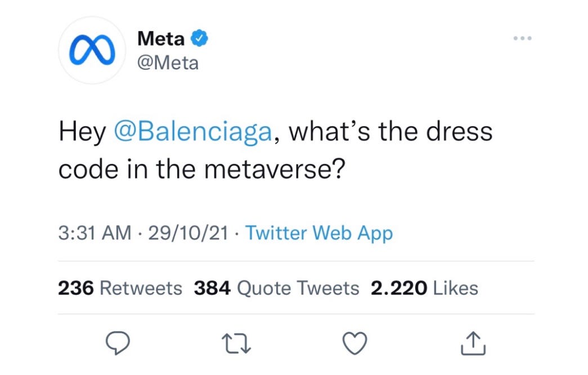View the 236 Retweets list
This screenshot has width=588, height=375.
120,288
